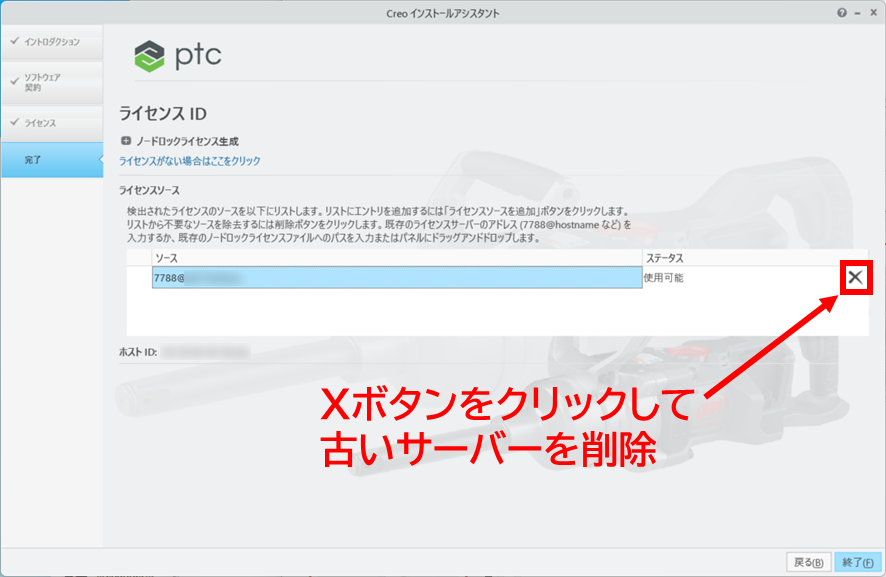Close the Creo install assistant window
This screenshot has width=886, height=577.
coord(874,13)
